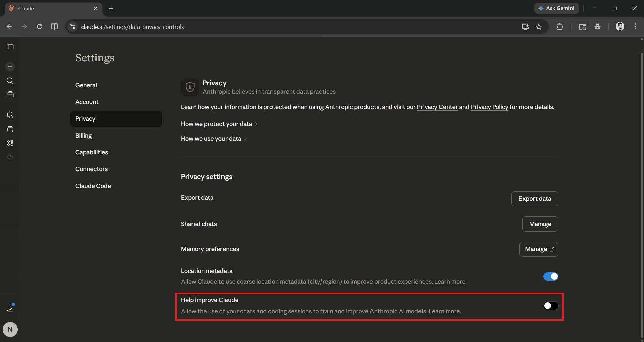This screenshot has height=342, width=644.
Task: Click the page vertical scrollbar
Action: (642, 195)
